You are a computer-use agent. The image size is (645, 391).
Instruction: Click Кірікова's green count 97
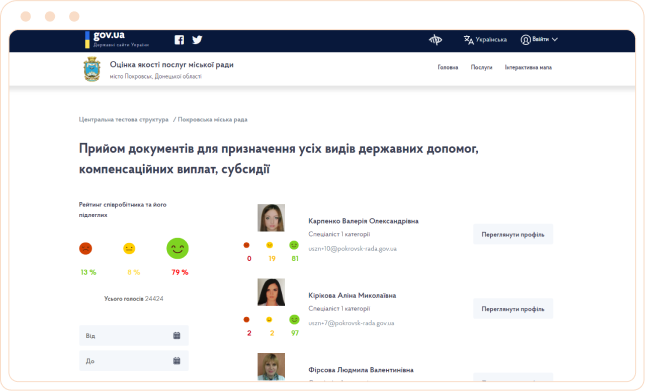[295, 333]
